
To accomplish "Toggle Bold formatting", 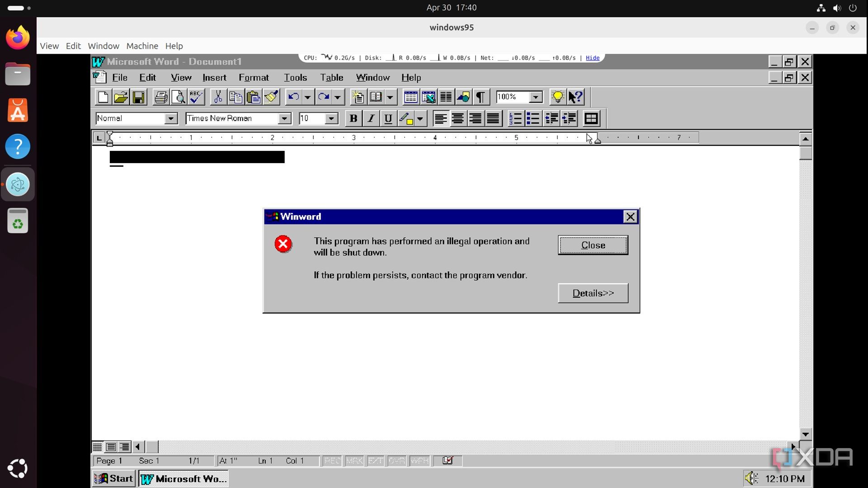I will (354, 118).
